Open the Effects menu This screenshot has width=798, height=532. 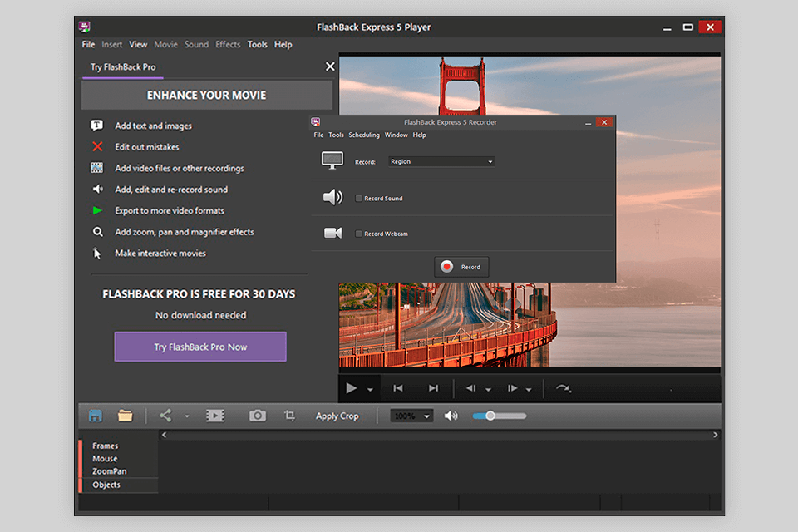click(228, 44)
